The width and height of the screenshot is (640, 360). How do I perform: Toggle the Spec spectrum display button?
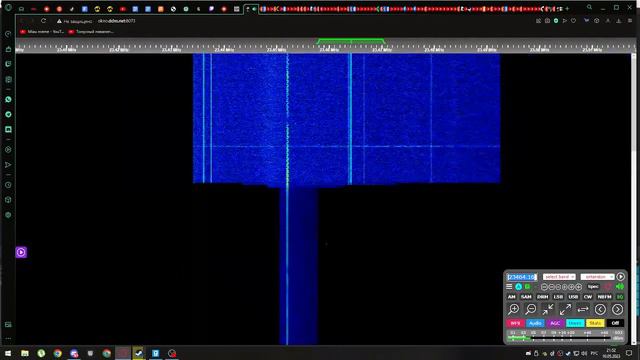click(593, 287)
